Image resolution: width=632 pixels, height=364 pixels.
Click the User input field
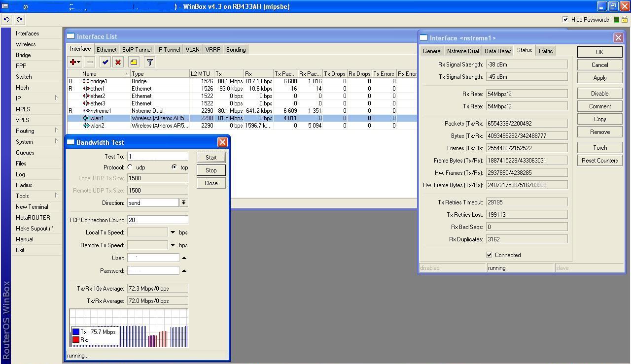(x=153, y=258)
